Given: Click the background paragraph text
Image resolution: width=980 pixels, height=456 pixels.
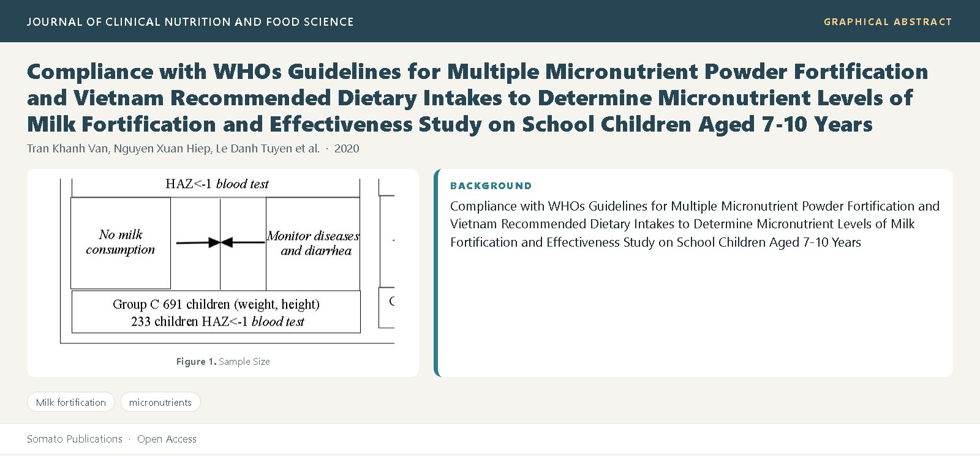Looking at the screenshot, I should pyautogui.click(x=695, y=224).
